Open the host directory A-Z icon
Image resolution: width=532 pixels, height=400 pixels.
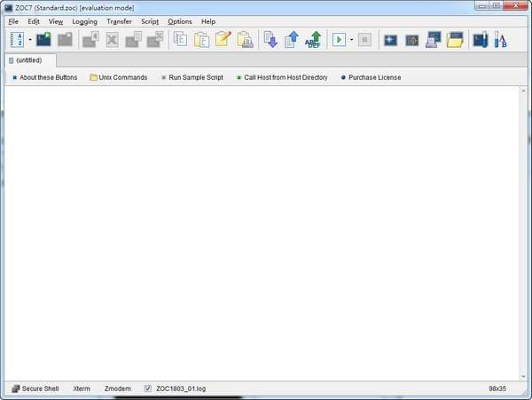(x=17, y=40)
